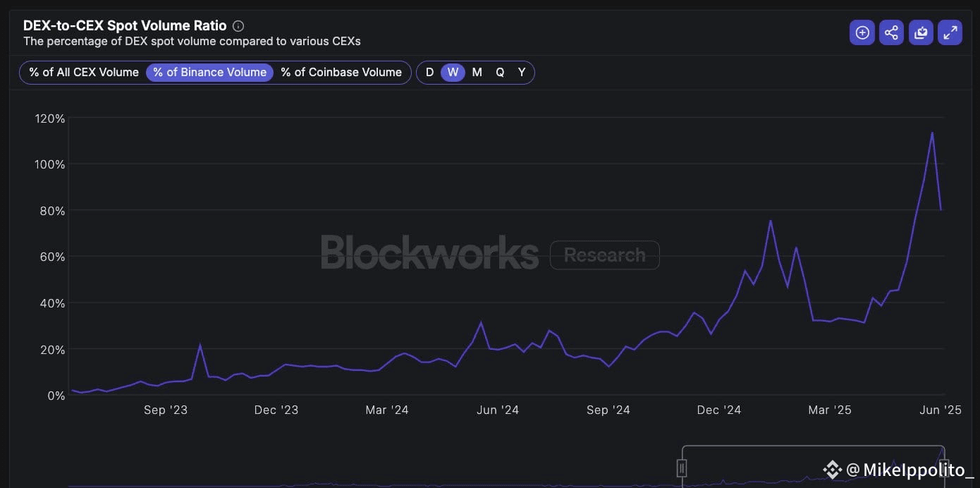Share the chart via share icon

(891, 32)
